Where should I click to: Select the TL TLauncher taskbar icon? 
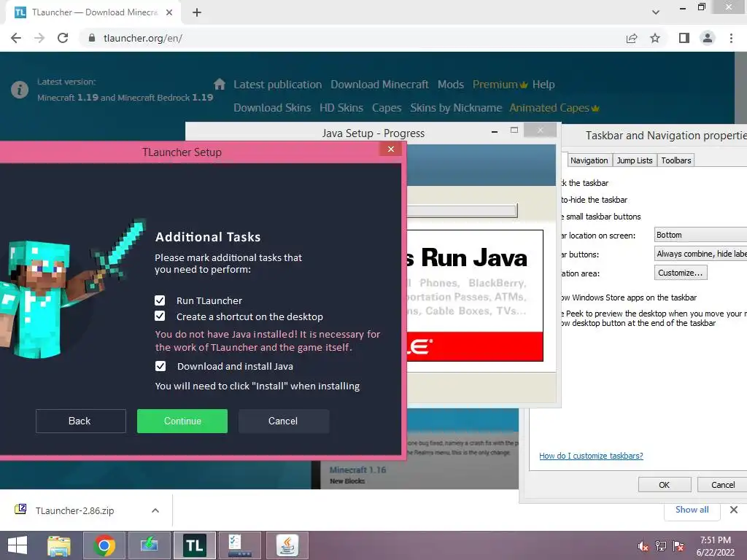tap(194, 545)
